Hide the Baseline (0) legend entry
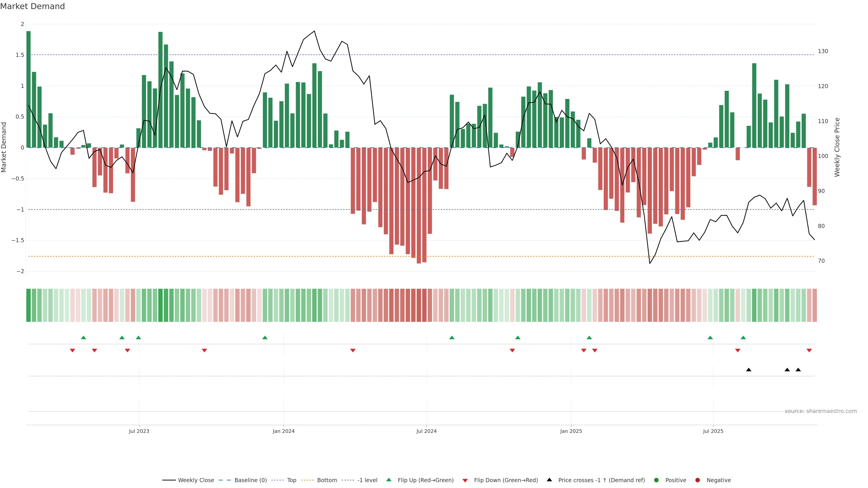This screenshot has height=488, width=868. click(250, 480)
